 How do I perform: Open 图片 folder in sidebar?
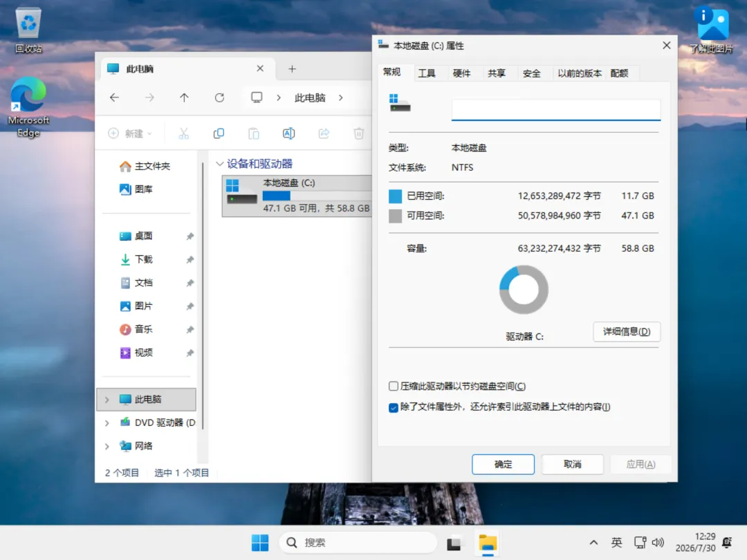tap(136, 306)
